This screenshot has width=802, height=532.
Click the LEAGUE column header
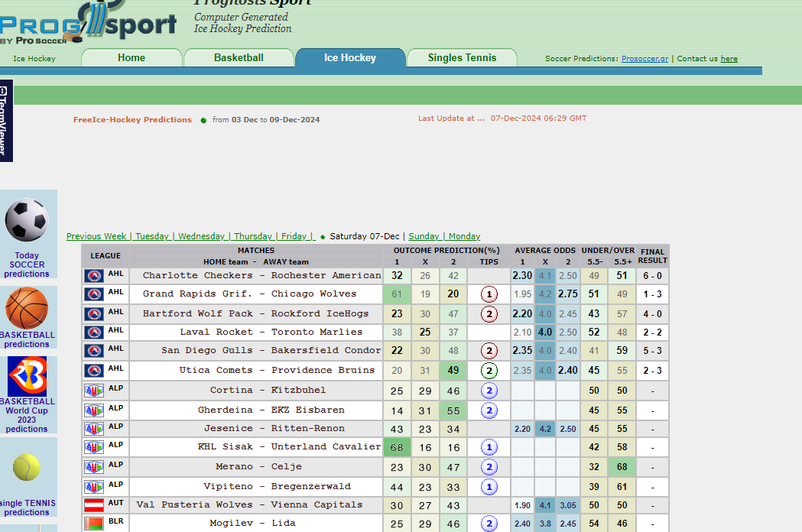106,256
